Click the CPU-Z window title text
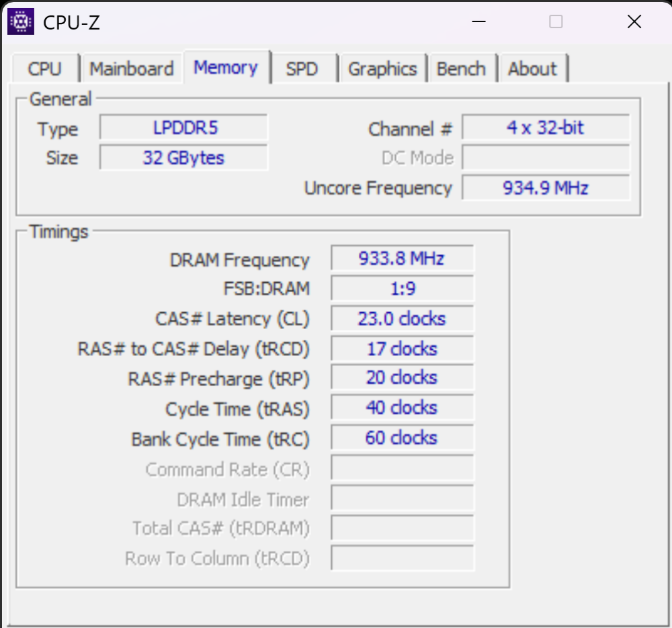672x628 pixels. 72,22
